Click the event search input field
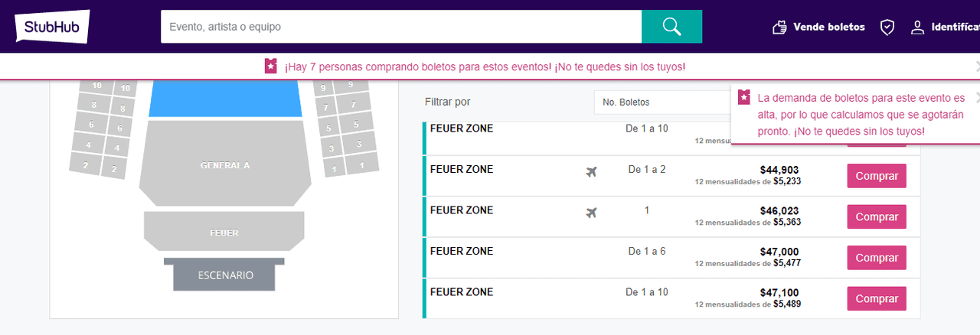Viewport: 980px width, 335px height. click(401, 27)
